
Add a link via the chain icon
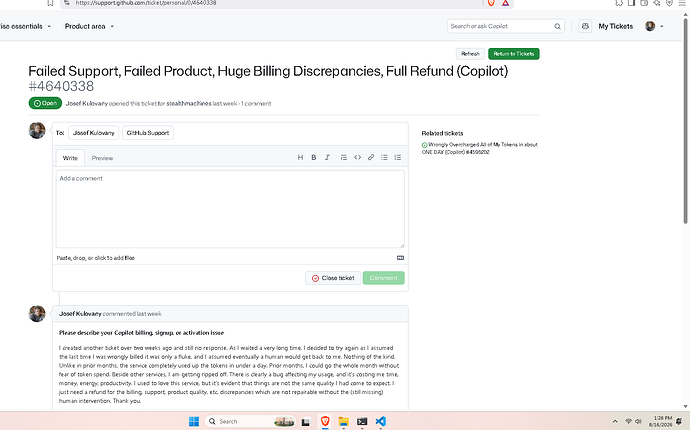(x=371, y=157)
